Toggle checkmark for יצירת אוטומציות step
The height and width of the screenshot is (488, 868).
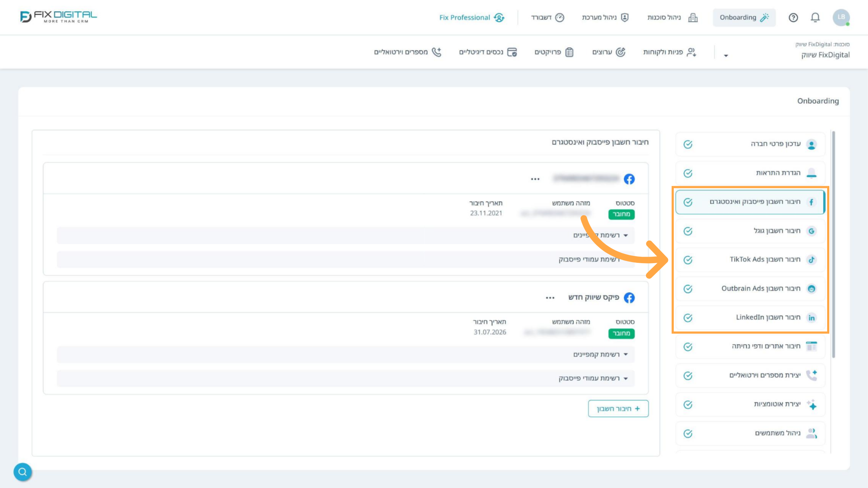point(688,404)
